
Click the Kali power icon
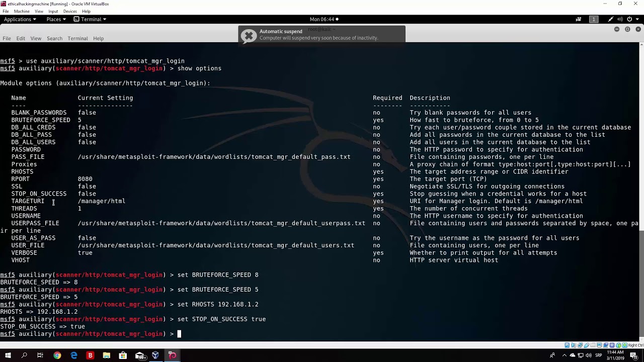[629, 19]
